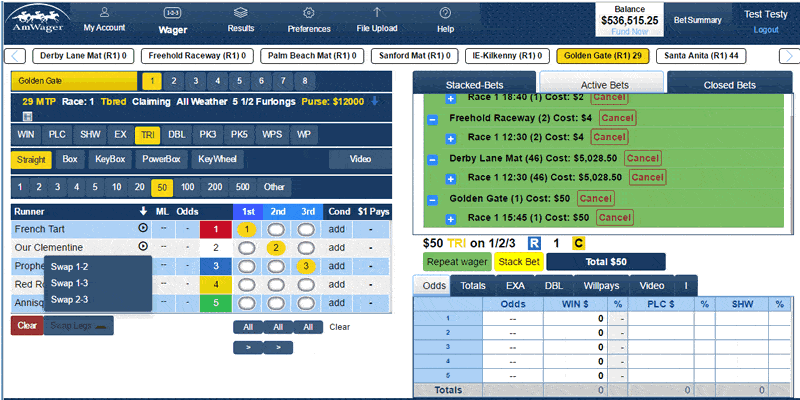Image resolution: width=800 pixels, height=400 pixels.
Task: Choose Swap 2-3 from the menu
Action: point(69,299)
